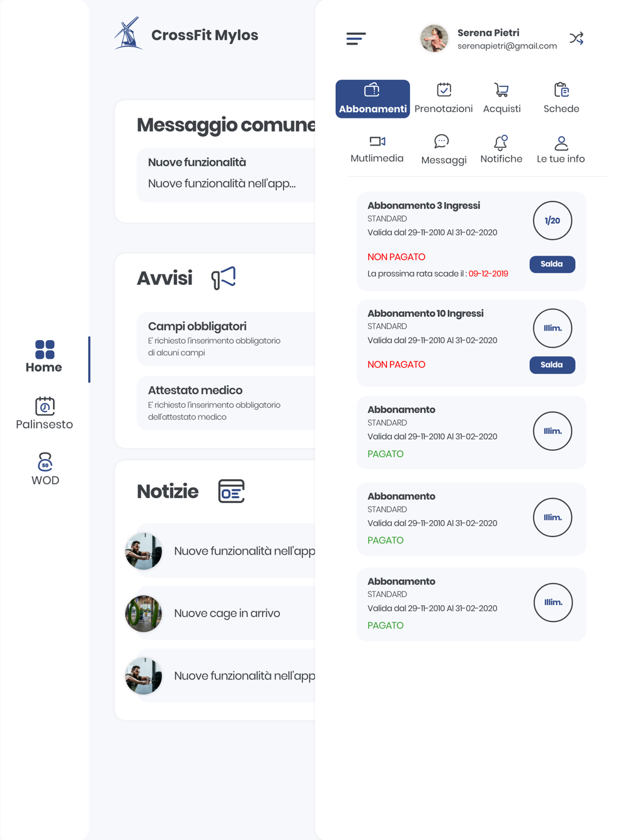This screenshot has width=630, height=840.
Task: Click the shuffle arrows icon
Action: click(x=576, y=38)
